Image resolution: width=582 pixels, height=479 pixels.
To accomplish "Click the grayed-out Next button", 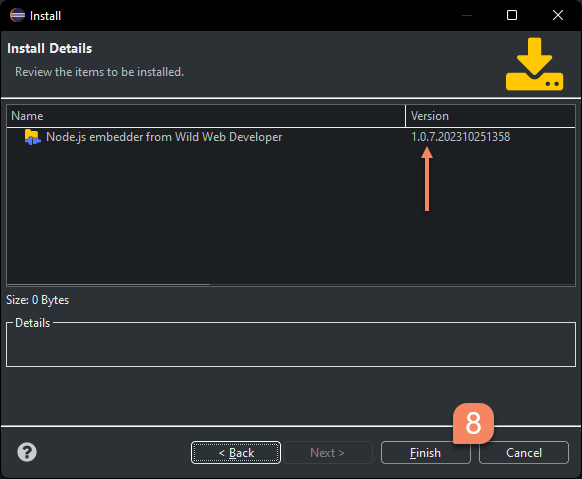I will click(328, 453).
